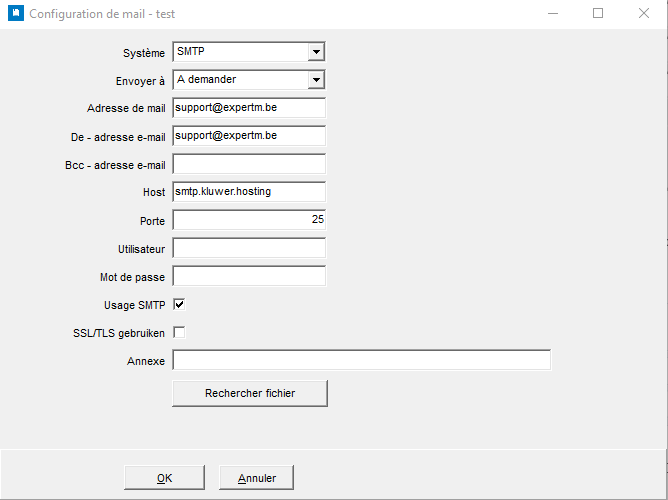Enable the SSL/TLS gebruiken checkbox
Viewport: 668px width, 500px height.
(179, 332)
